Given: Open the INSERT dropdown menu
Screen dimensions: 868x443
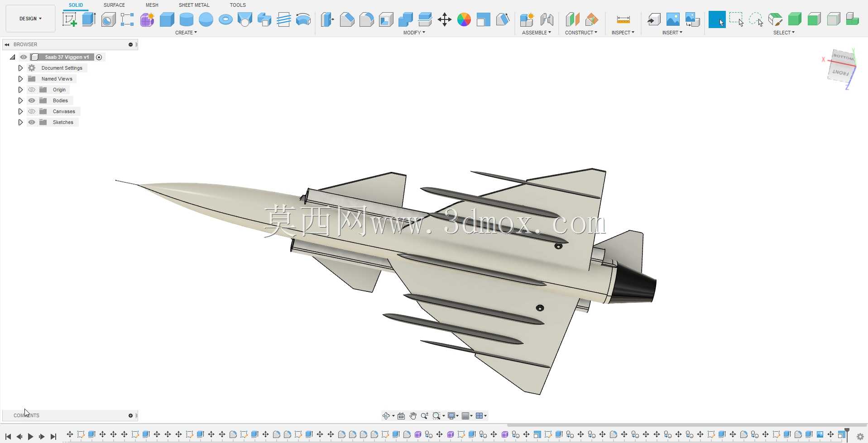Looking at the screenshot, I should pos(672,33).
